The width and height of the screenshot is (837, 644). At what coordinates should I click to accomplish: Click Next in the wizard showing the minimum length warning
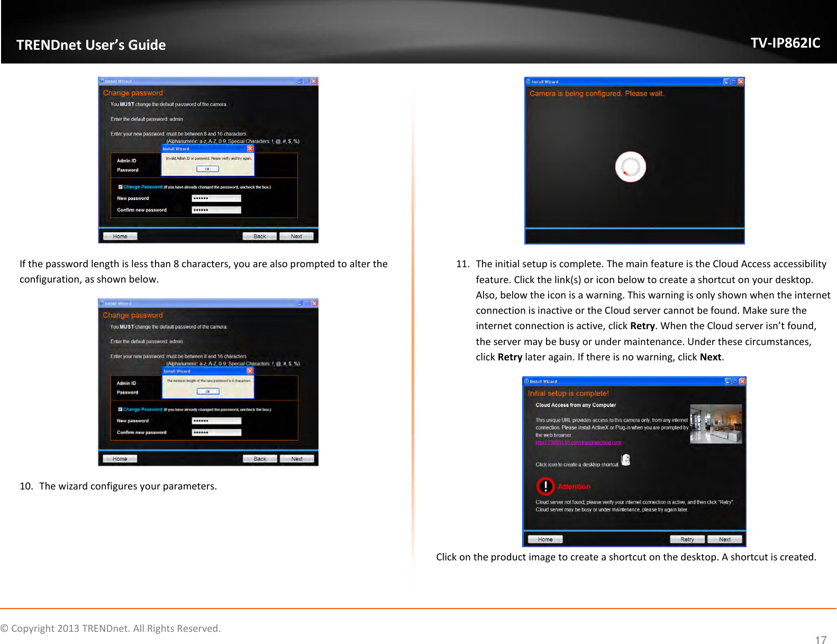click(x=297, y=459)
